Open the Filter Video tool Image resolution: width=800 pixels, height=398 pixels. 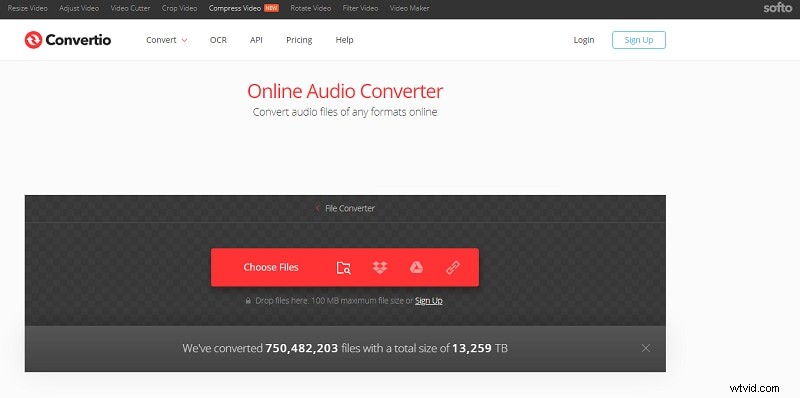point(360,8)
